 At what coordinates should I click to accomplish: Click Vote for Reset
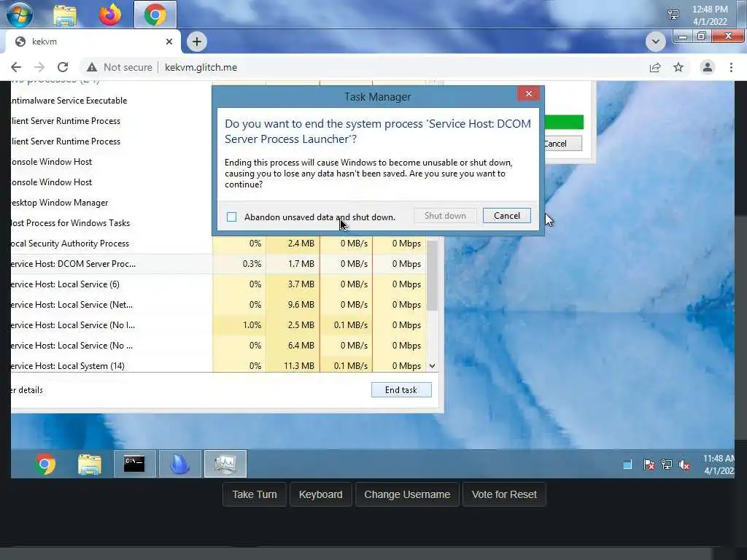(504, 494)
